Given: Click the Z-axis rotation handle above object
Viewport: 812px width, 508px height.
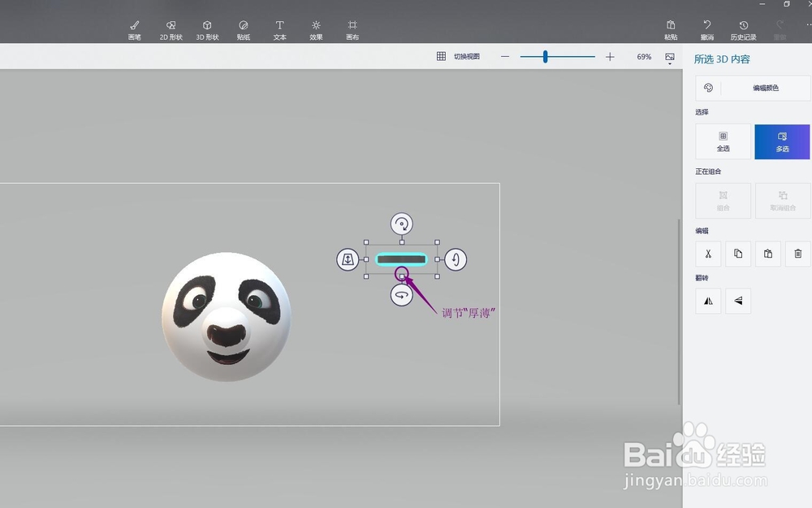Looking at the screenshot, I should pyautogui.click(x=401, y=224).
